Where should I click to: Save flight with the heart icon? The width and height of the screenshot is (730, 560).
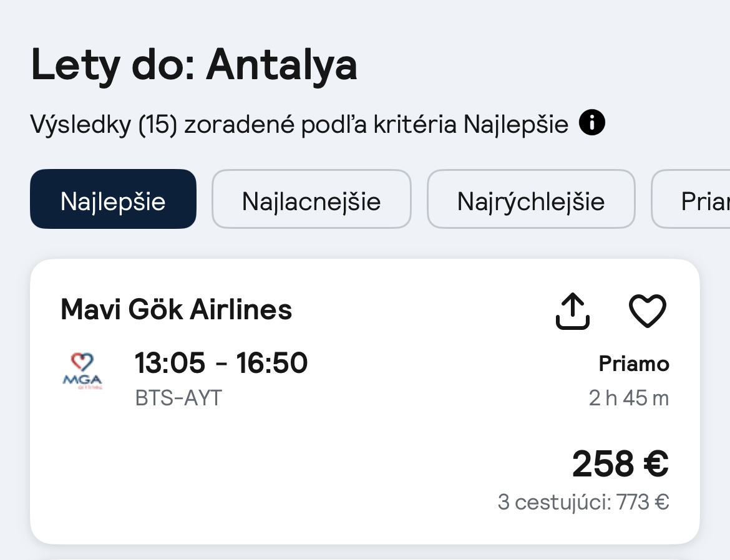pos(647,311)
